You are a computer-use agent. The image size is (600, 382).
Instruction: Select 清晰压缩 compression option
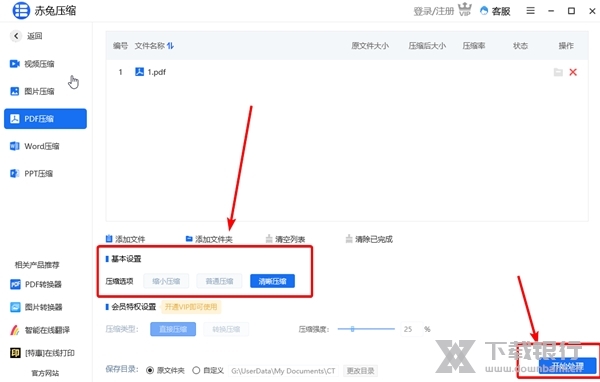[272, 281]
